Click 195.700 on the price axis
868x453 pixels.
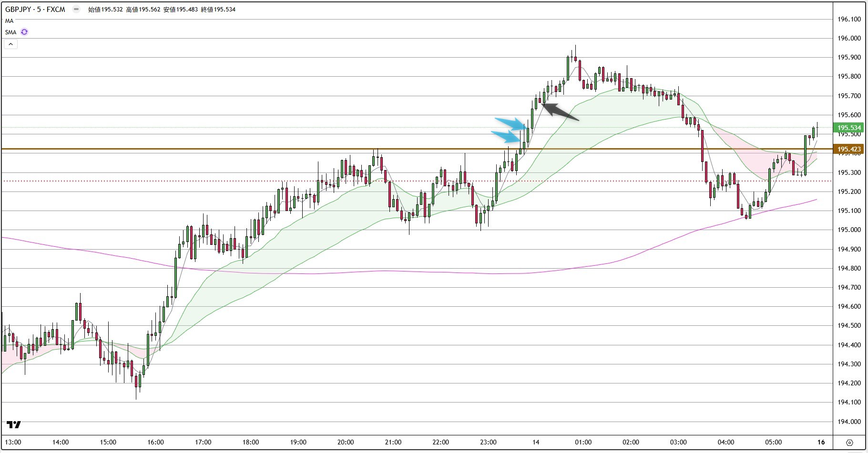[849, 96]
